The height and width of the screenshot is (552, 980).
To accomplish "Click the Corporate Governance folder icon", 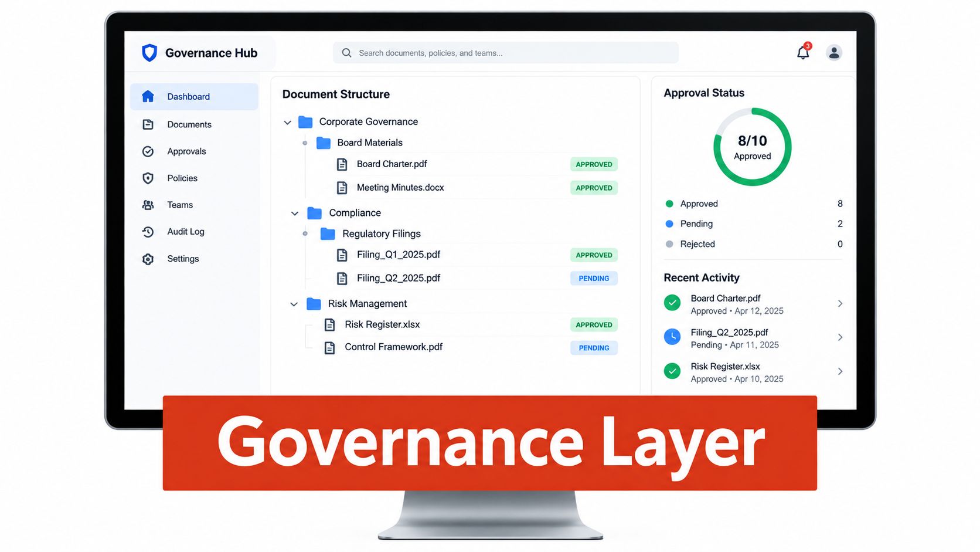I will [305, 122].
